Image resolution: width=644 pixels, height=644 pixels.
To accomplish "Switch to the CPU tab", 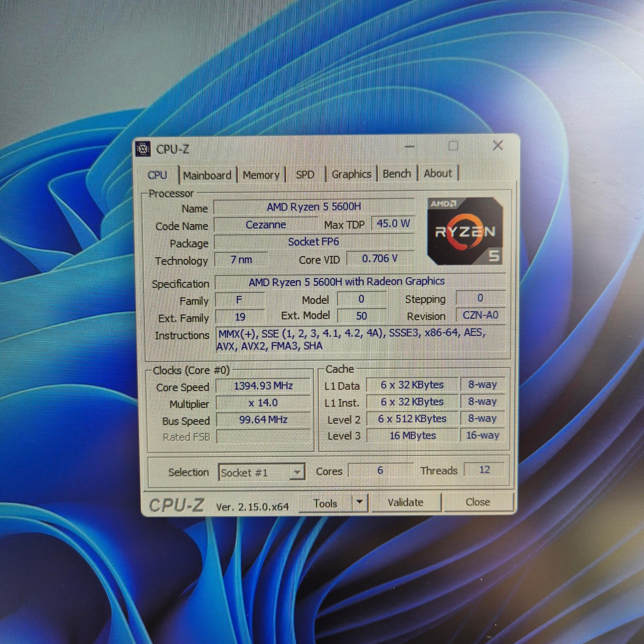I will tap(157, 175).
